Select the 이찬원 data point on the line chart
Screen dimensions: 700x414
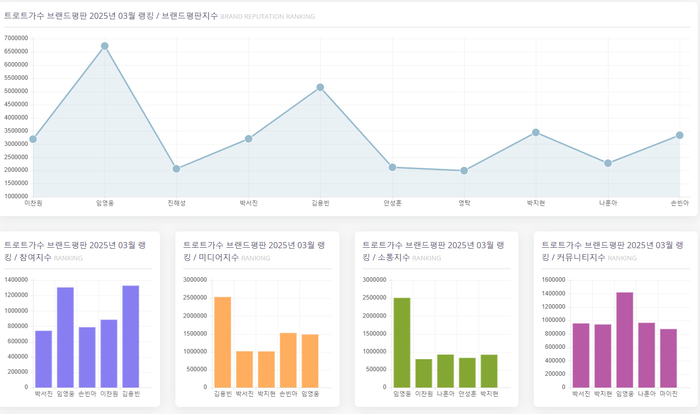(33, 139)
